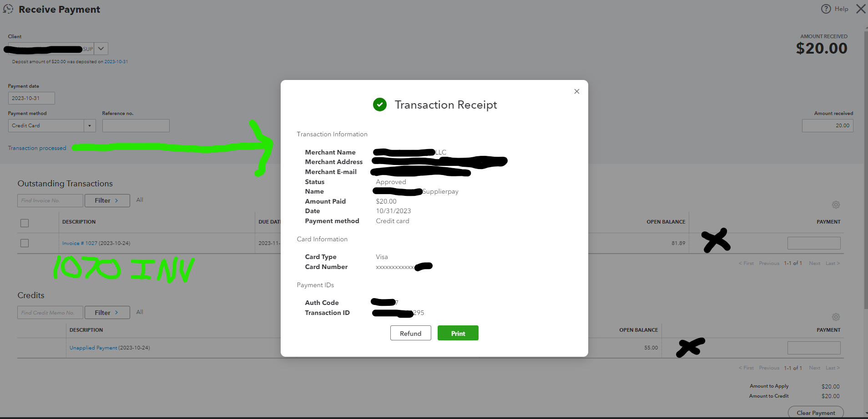This screenshot has height=419, width=868.
Task: Click the Reference no input field
Action: [x=136, y=125]
